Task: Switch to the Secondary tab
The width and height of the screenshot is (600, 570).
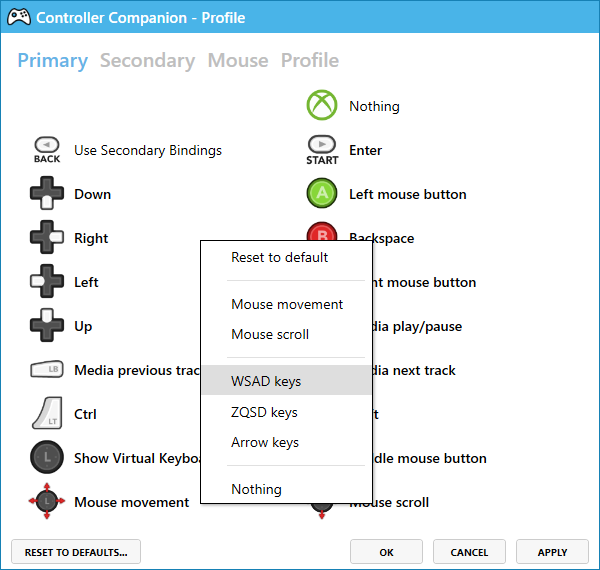Action: [x=148, y=60]
